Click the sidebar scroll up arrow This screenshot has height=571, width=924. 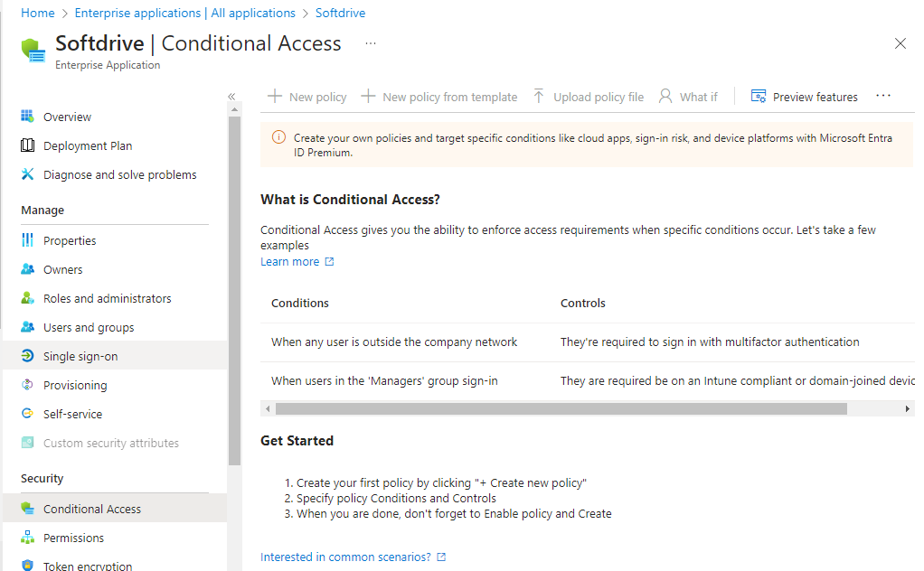coord(234,109)
